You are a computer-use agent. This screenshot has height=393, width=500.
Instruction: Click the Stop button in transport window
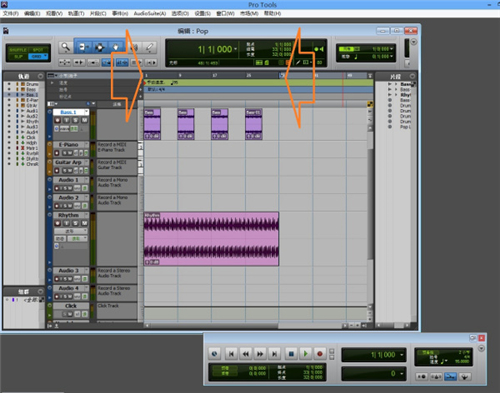coord(291,354)
